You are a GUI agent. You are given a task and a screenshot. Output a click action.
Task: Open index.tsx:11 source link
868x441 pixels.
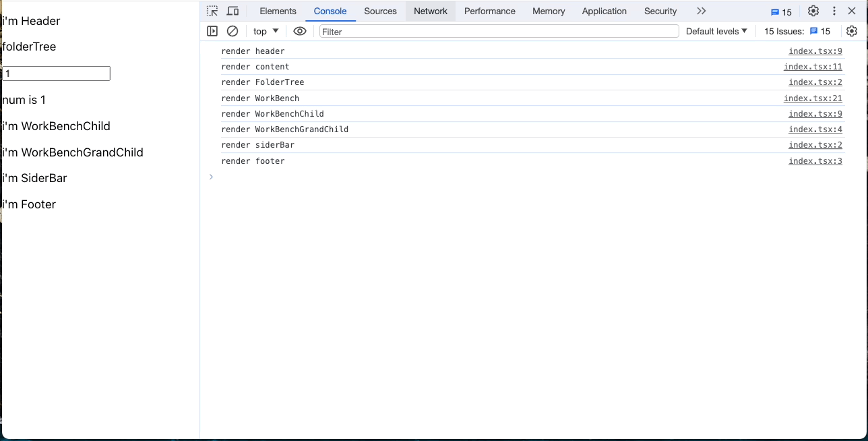pyautogui.click(x=813, y=67)
